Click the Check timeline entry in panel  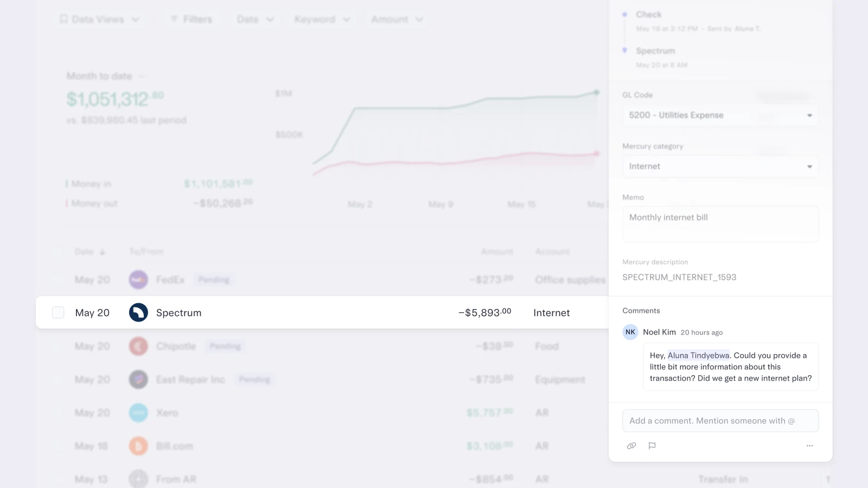click(649, 15)
